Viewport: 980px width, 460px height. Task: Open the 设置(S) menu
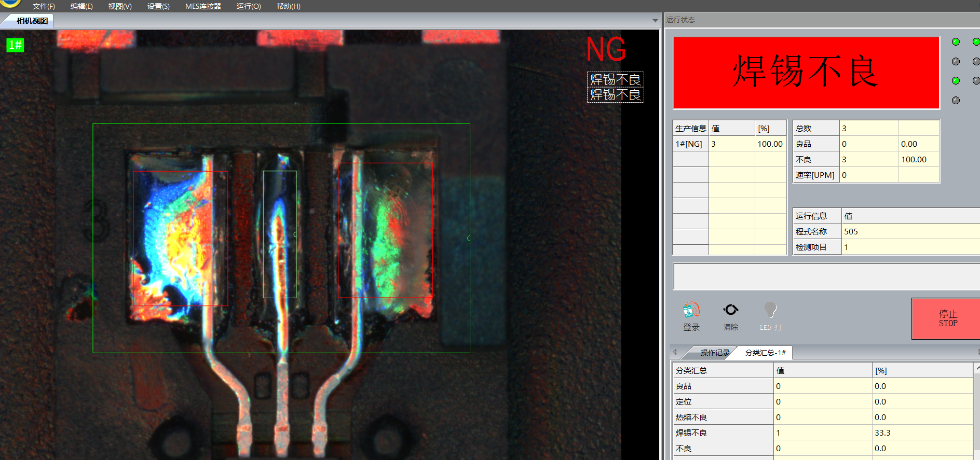158,6
